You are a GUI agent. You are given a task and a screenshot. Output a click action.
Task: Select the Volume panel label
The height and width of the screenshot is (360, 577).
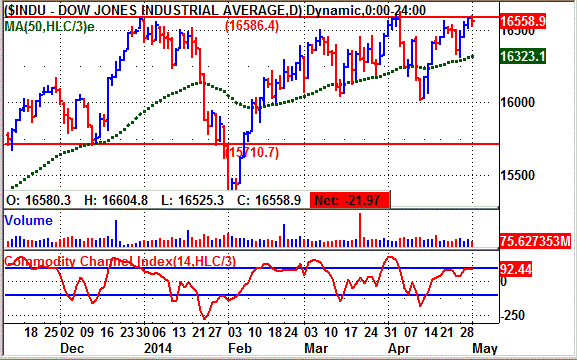[x=28, y=220]
